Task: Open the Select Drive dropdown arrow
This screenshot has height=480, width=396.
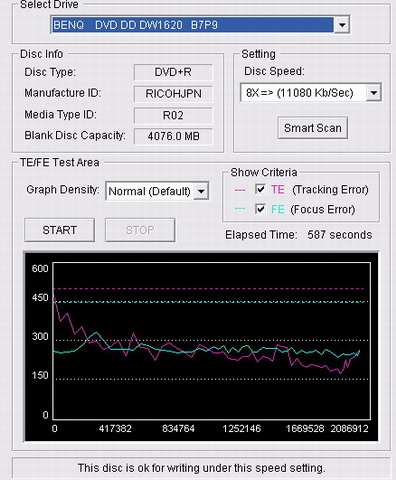Action: pyautogui.click(x=341, y=25)
